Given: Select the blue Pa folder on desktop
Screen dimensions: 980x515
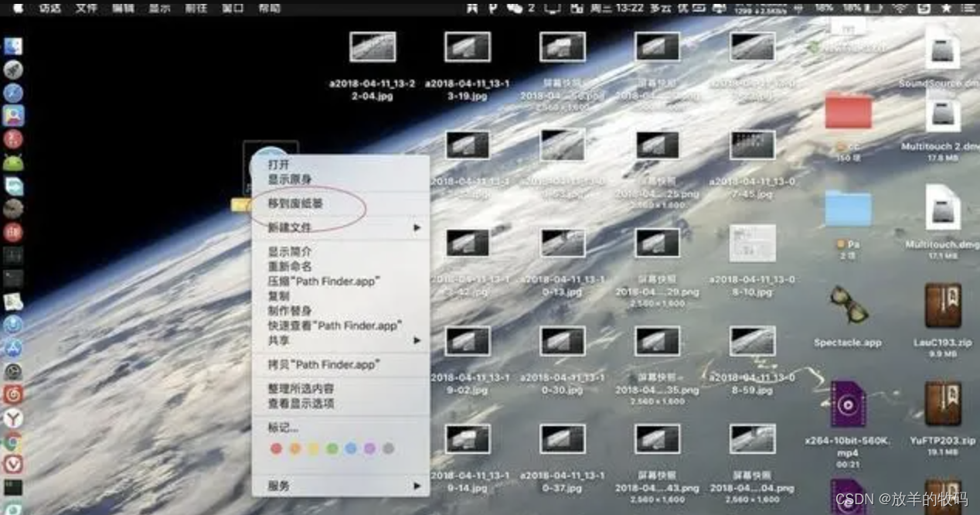Looking at the screenshot, I should pyautogui.click(x=848, y=208).
